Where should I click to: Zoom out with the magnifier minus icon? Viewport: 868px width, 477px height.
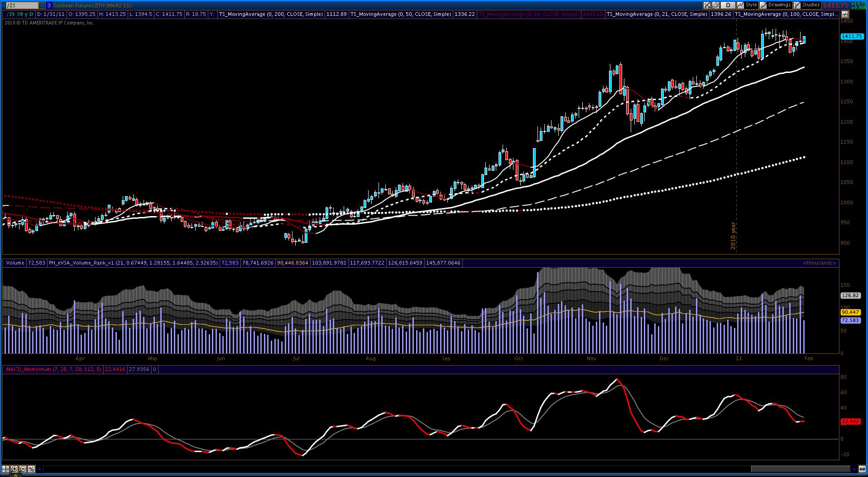point(24,469)
